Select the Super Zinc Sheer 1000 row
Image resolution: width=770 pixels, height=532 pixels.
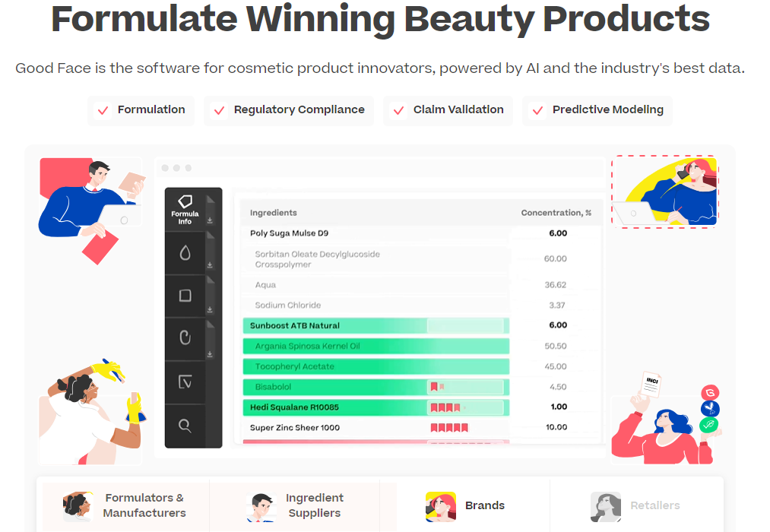pos(421,427)
